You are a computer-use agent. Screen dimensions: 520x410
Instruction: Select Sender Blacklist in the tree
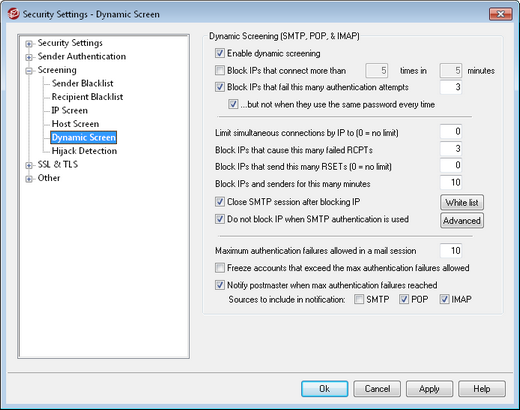[82, 83]
